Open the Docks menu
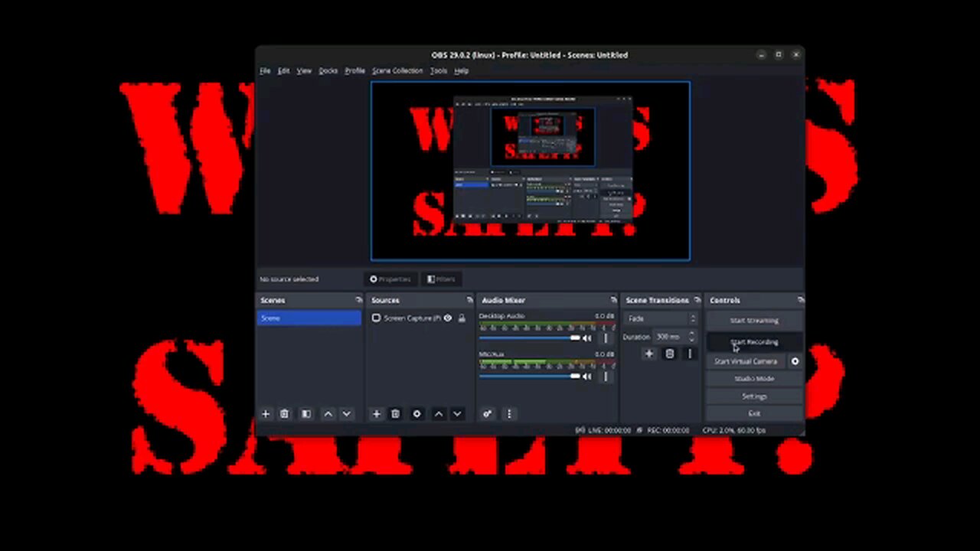This screenshot has height=551, width=980. coord(328,70)
